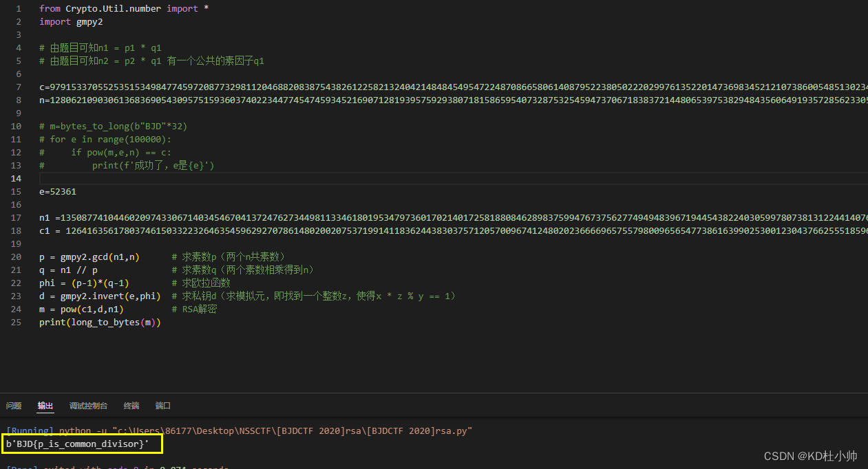Switch to the 终端 (Terminal) tab
Viewport: 868px width, 469px height.
[x=131, y=406]
